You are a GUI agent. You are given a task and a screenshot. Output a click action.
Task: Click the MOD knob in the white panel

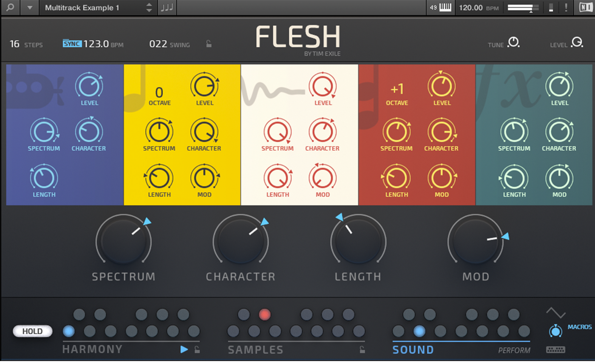tap(323, 178)
